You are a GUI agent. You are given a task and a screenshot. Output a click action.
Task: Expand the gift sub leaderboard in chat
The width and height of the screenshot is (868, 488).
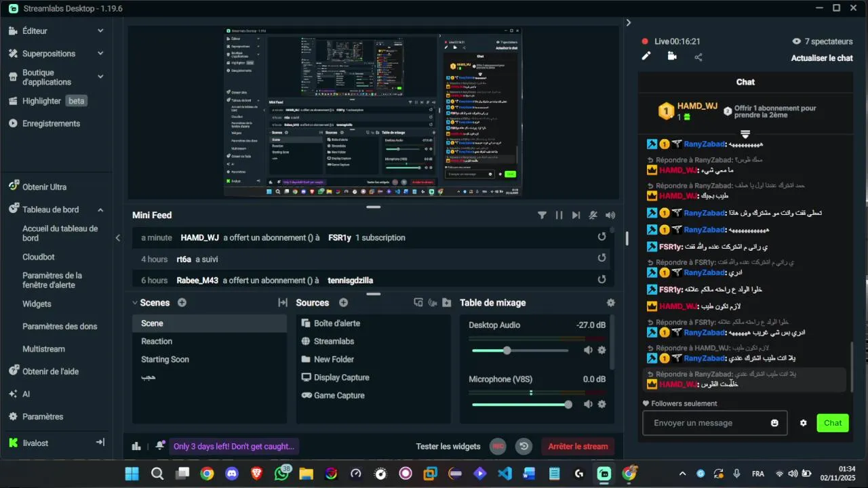click(x=745, y=134)
